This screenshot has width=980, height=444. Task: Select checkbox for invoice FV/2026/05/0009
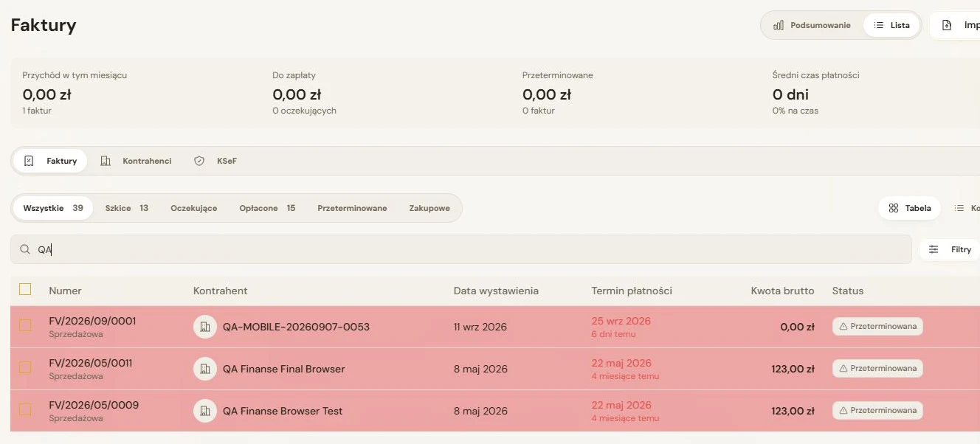click(25, 409)
